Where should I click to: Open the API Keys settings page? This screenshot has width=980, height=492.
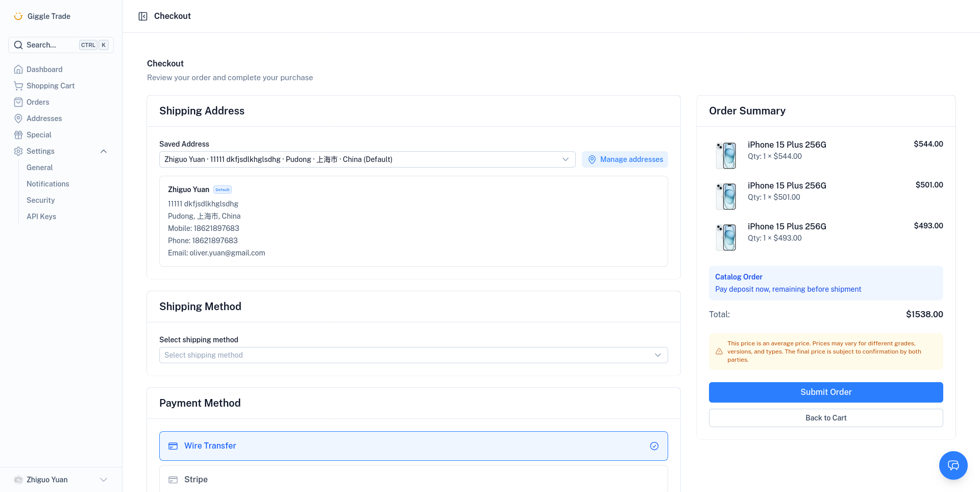point(41,216)
